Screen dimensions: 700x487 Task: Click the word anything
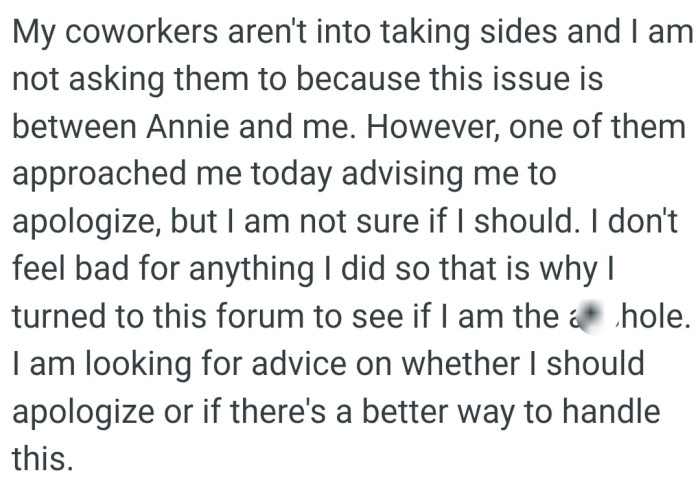tap(251, 270)
